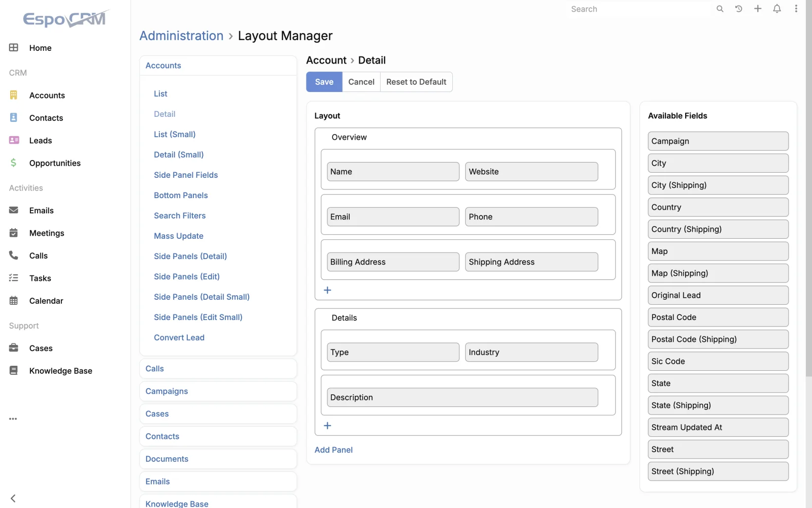
Task: Click the Emails envelope icon
Action: tap(14, 210)
